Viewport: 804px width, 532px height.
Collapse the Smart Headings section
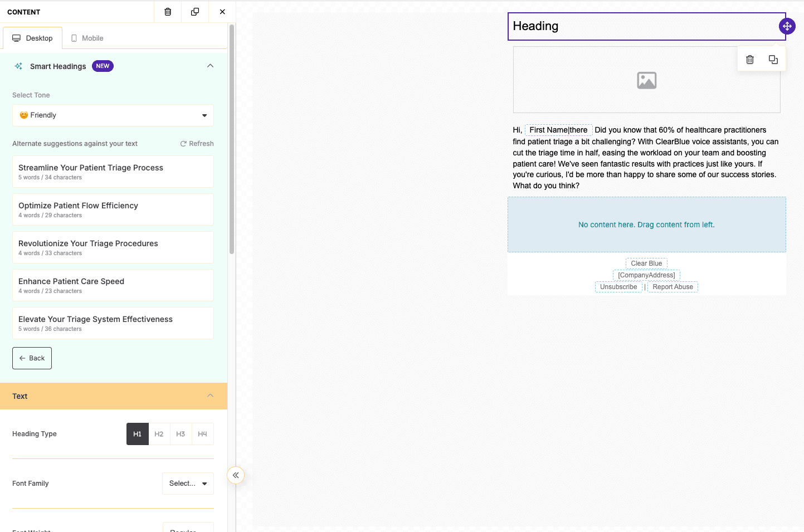[210, 66]
